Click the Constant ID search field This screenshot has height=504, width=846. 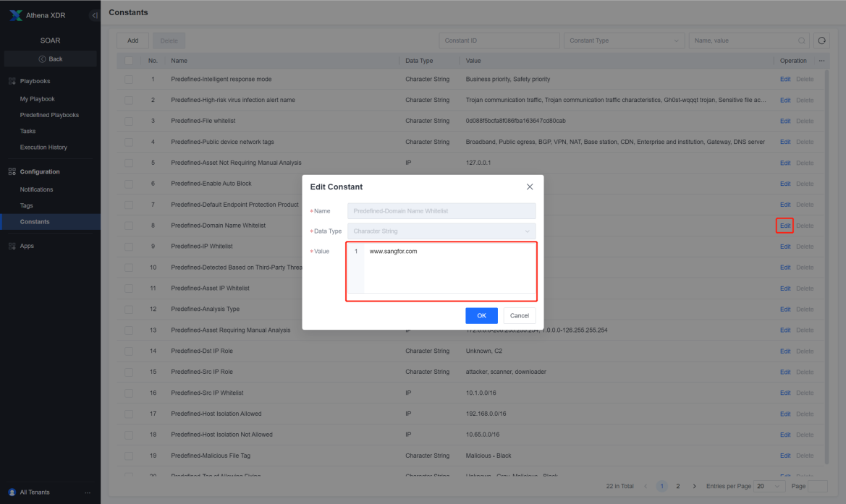point(499,40)
